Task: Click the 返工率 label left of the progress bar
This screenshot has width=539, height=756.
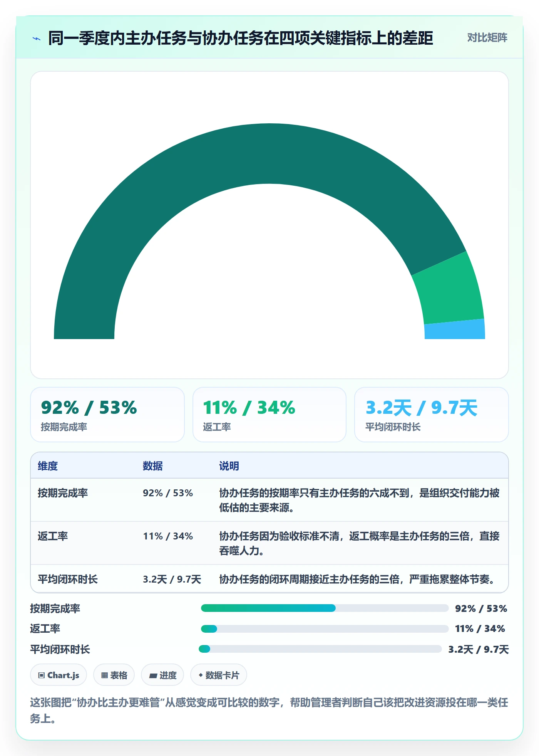Action: coord(45,628)
